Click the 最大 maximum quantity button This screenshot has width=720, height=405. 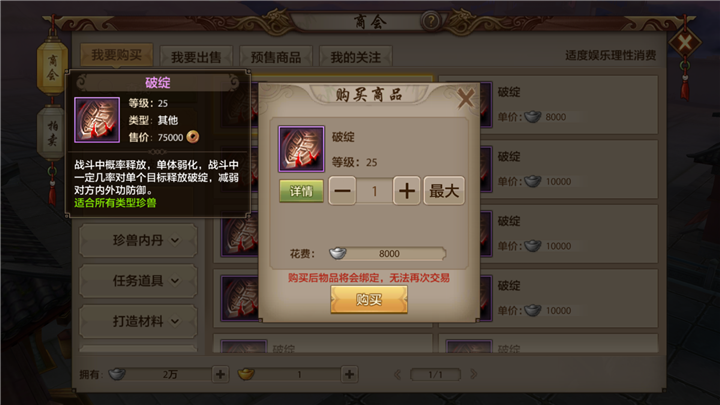(444, 191)
